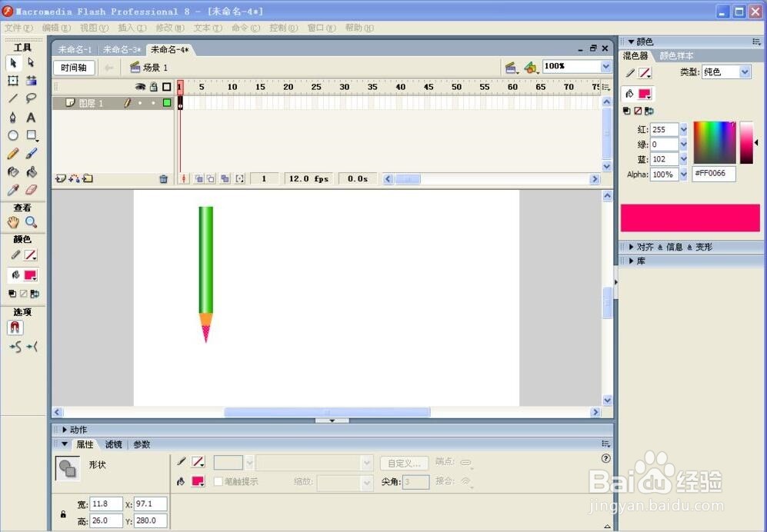Toggle the width-height aspect lock icon
This screenshot has height=532, width=767.
click(63, 514)
